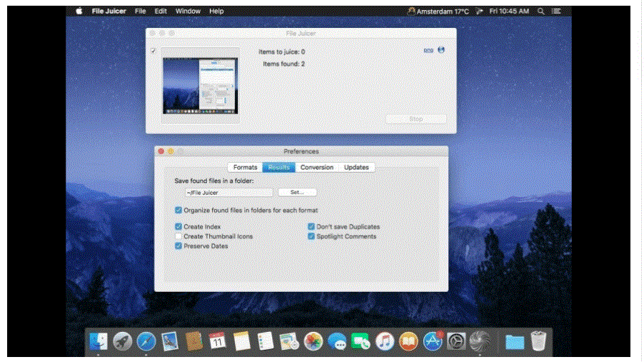Switch to the Formats tab

pyautogui.click(x=245, y=167)
